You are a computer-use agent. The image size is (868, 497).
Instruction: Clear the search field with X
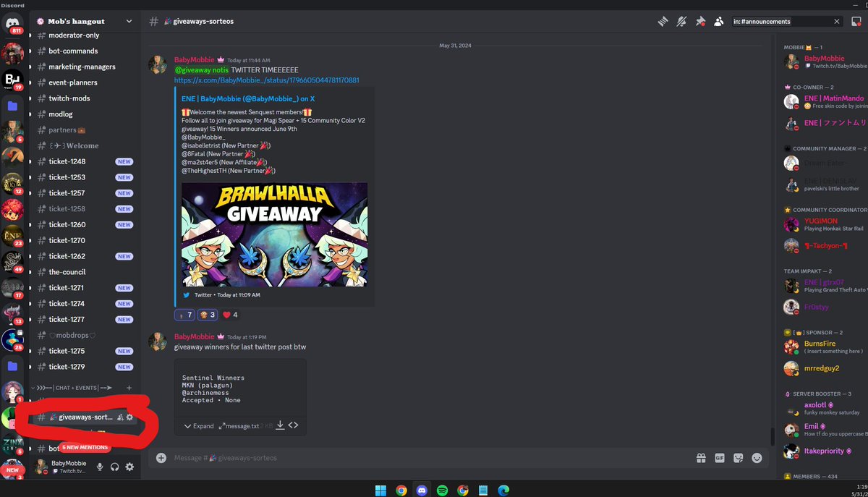click(837, 22)
